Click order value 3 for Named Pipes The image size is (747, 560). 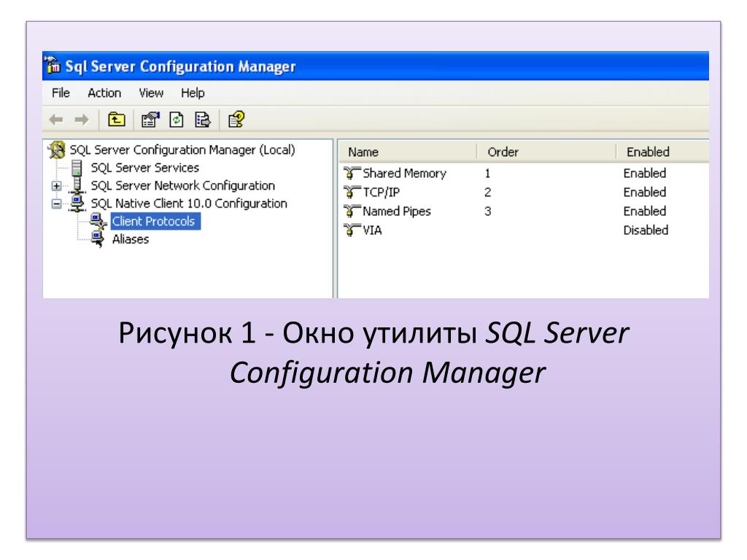point(487,211)
